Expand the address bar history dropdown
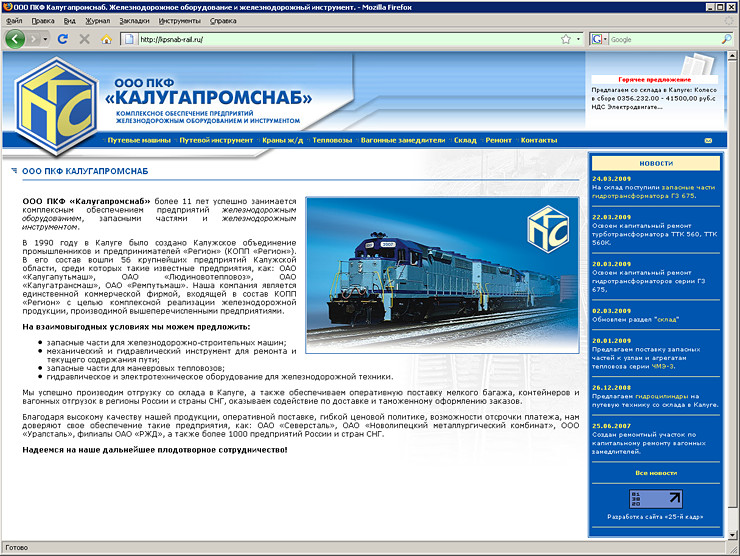The image size is (740, 556). coord(579,39)
